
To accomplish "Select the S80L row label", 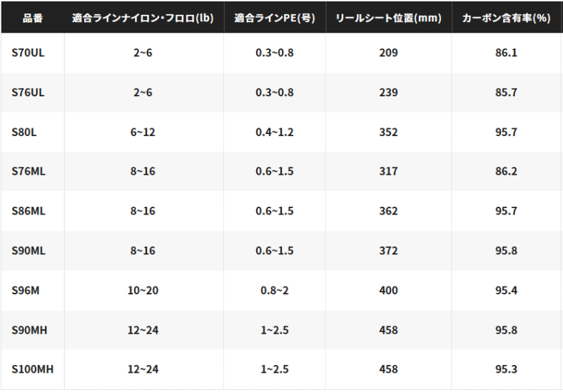I will pyautogui.click(x=24, y=133).
